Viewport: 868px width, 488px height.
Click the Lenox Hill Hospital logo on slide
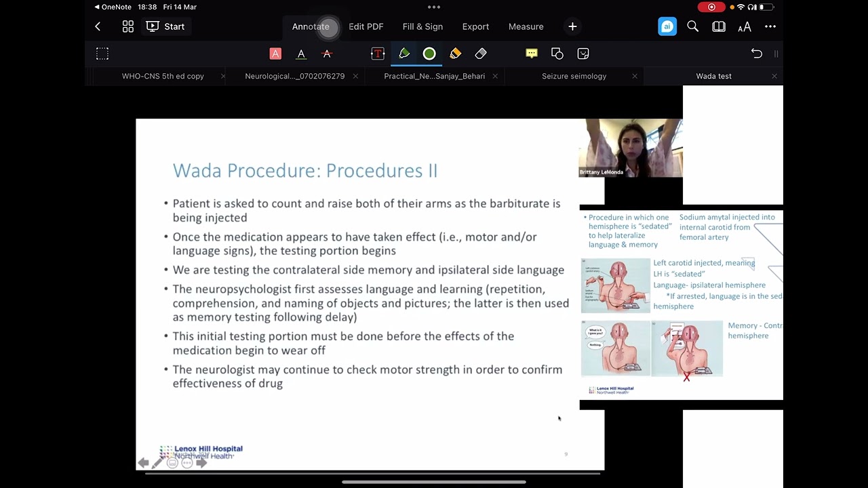point(201,452)
